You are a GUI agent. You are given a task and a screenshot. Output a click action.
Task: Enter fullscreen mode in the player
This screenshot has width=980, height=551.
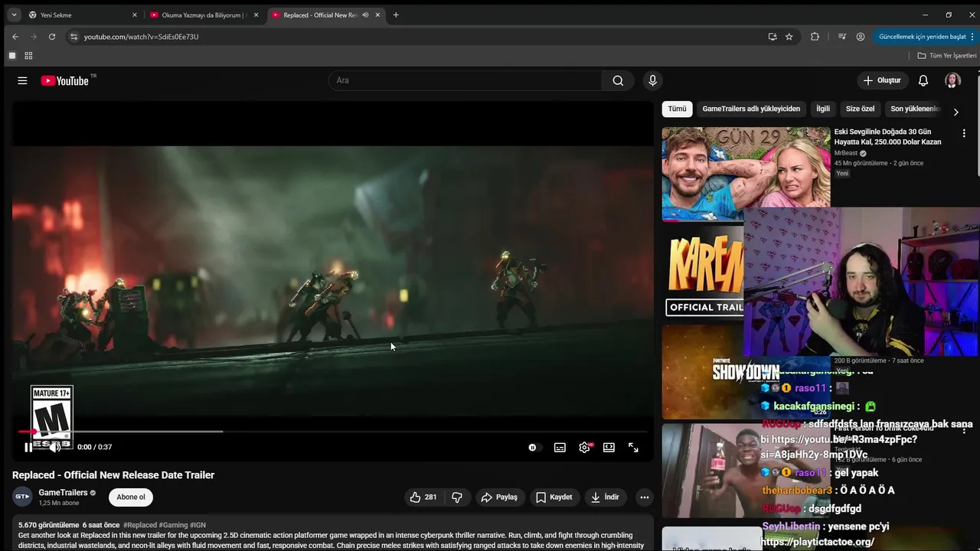[x=633, y=448]
